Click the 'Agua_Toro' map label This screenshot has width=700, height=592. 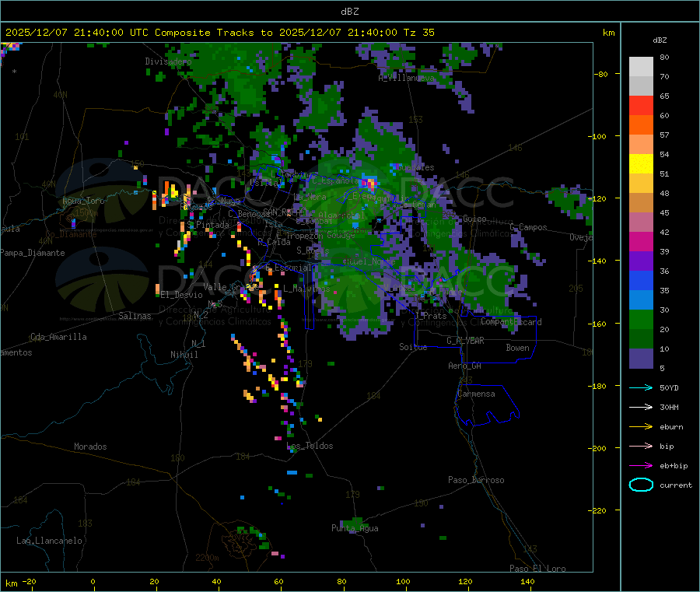[x=83, y=201]
